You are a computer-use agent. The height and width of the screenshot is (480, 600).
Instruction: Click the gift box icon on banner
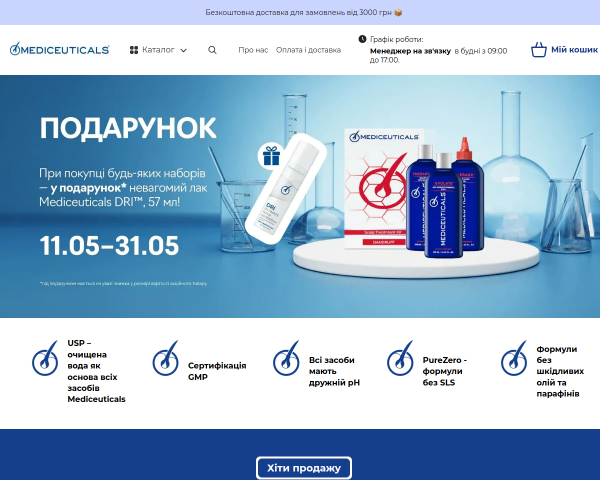coord(271,156)
